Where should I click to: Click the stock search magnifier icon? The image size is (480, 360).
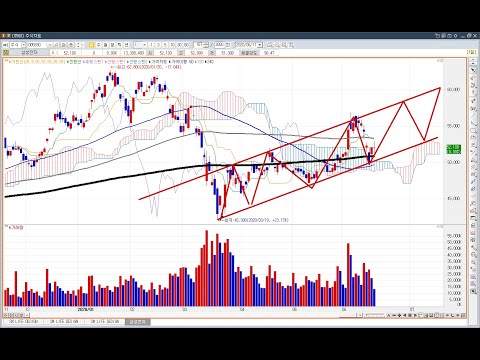(56, 45)
